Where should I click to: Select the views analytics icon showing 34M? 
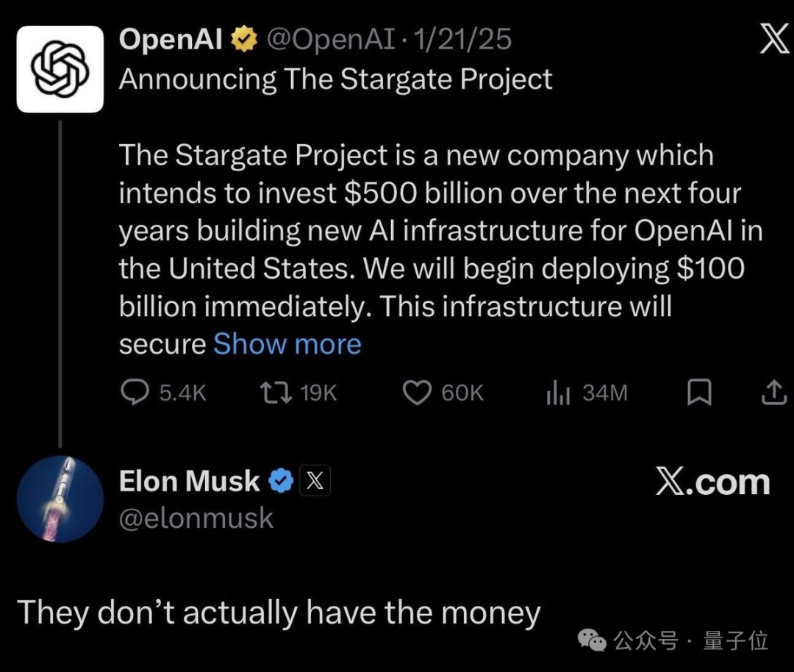559,393
